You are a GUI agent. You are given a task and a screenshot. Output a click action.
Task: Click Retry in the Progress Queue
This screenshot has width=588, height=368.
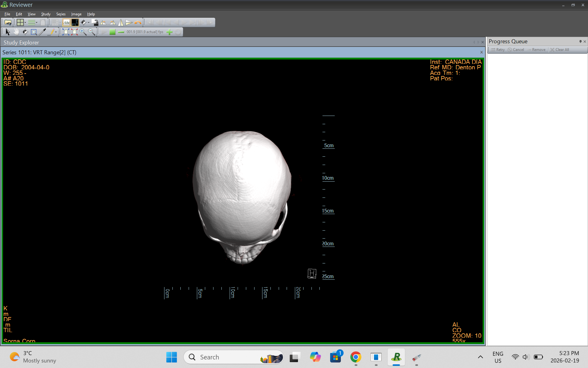click(x=499, y=49)
